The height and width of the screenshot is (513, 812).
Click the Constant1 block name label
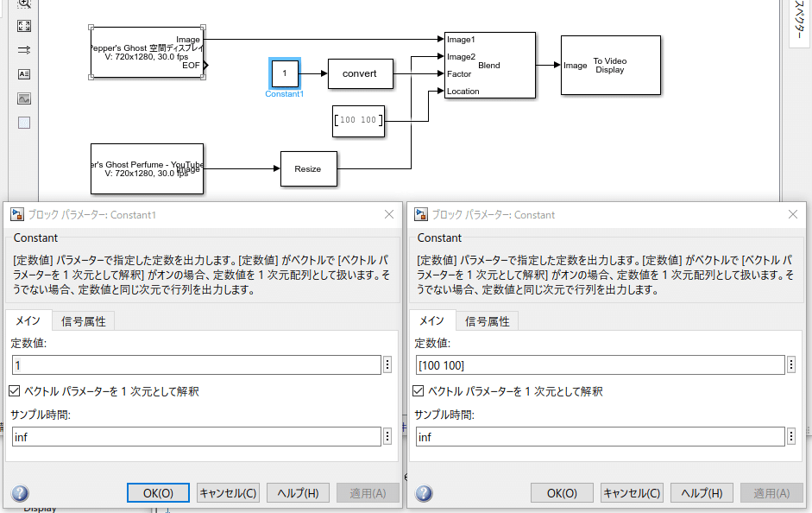pyautogui.click(x=284, y=94)
